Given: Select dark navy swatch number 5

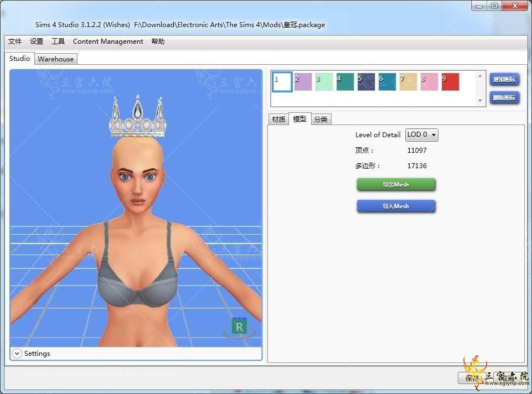Looking at the screenshot, I should pyautogui.click(x=366, y=82).
